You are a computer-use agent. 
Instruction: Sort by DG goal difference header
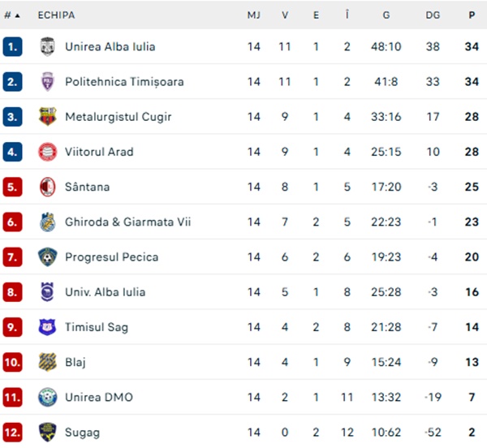pyautogui.click(x=433, y=15)
